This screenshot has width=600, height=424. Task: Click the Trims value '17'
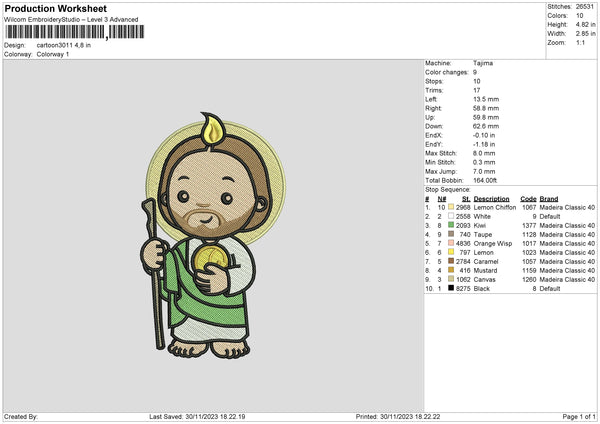click(x=476, y=90)
